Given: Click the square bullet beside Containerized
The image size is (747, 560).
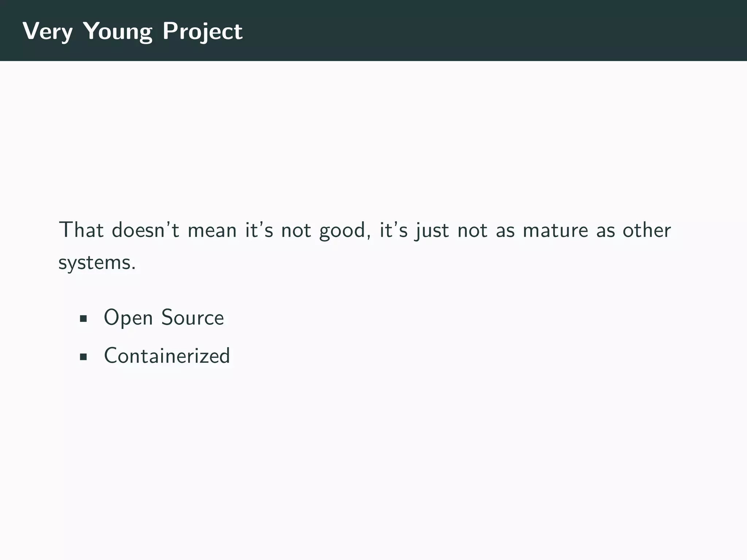Looking at the screenshot, I should (x=83, y=357).
